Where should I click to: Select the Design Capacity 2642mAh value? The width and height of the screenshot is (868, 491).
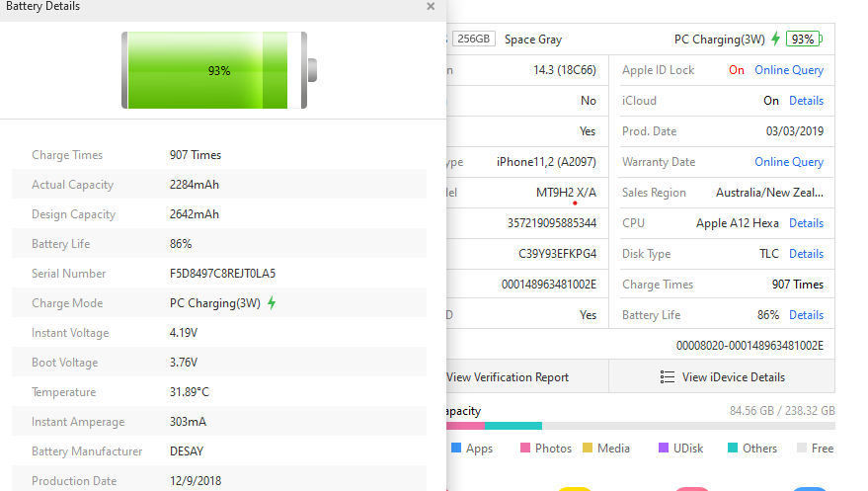pyautogui.click(x=195, y=214)
